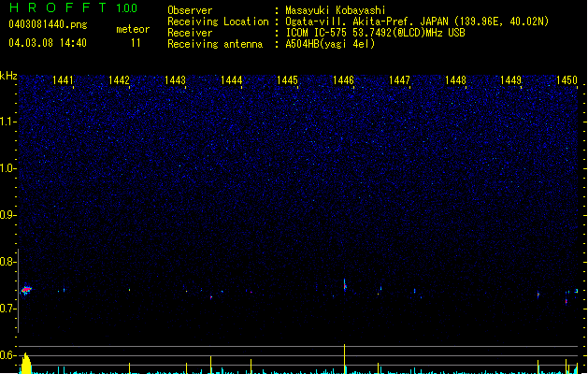Image resolution: width=588 pixels, height=374 pixels.
Task: Click the 1445 time axis marker
Action: [287, 80]
